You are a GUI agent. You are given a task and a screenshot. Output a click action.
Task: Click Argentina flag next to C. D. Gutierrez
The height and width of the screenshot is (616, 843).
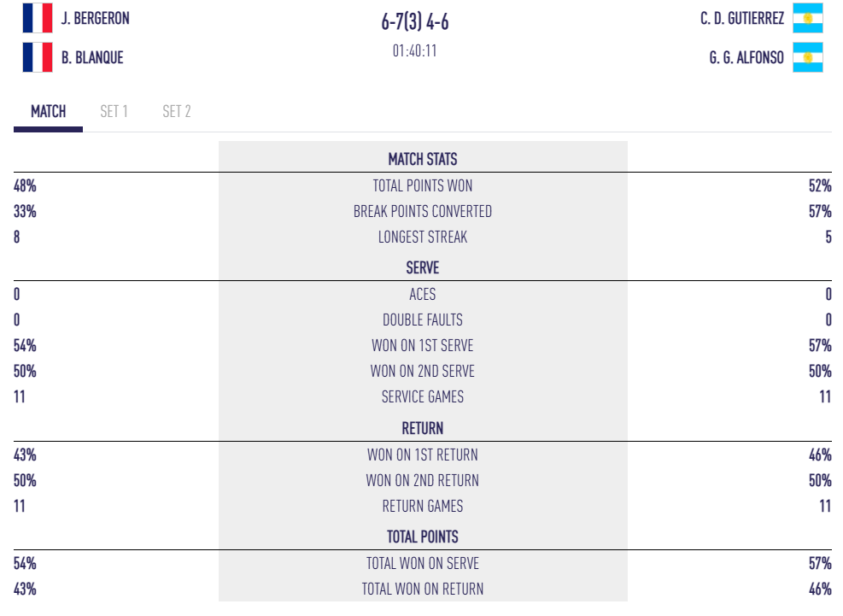pos(807,18)
